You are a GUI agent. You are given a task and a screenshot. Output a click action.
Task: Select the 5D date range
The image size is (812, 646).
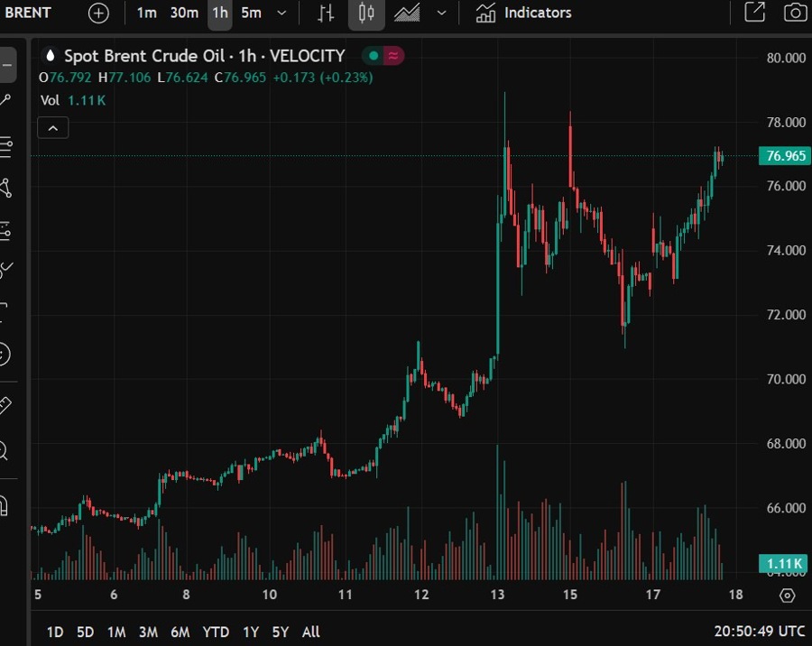(85, 632)
